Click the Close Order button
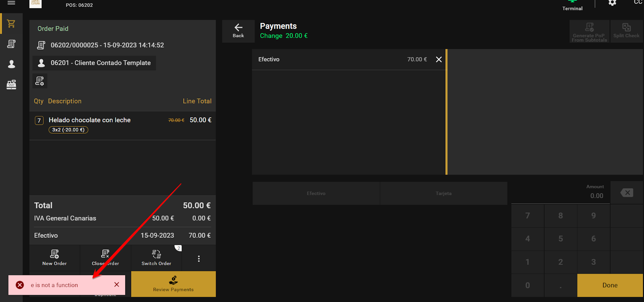Viewport: 644px width, 302px height. pos(105,258)
